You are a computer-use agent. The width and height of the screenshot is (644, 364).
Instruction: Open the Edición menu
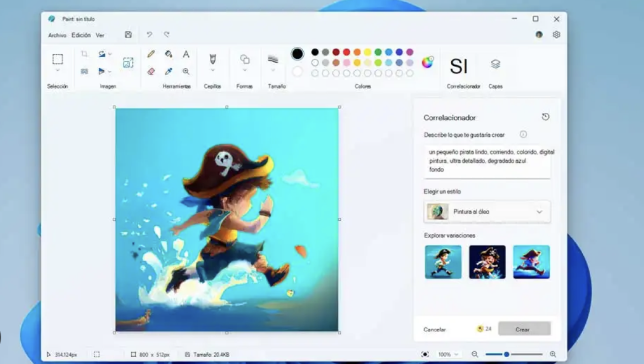click(80, 34)
